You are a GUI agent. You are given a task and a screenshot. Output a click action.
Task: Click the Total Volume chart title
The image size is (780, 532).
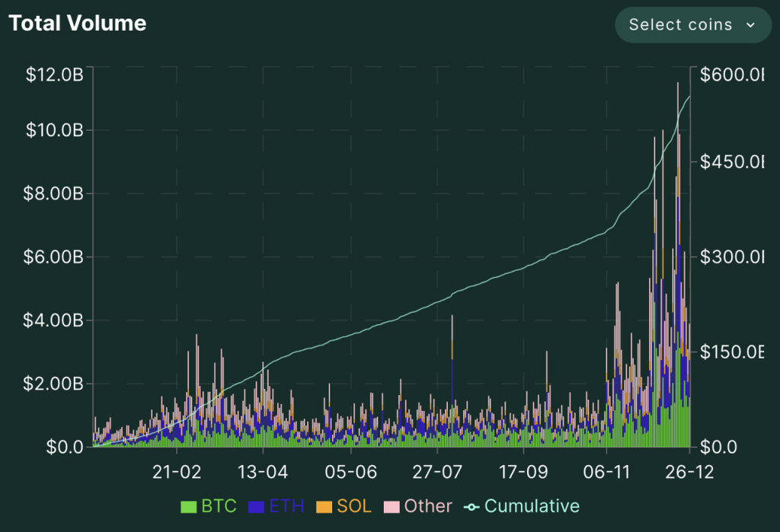77,24
